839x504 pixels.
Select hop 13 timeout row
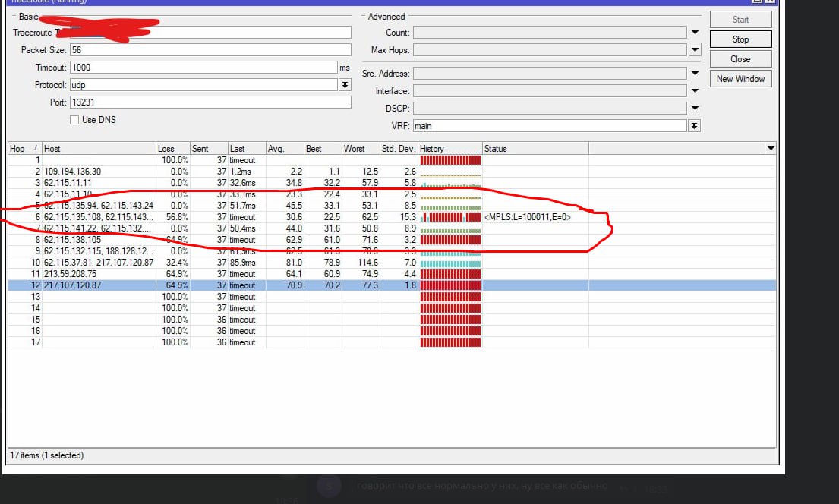(x=392, y=297)
